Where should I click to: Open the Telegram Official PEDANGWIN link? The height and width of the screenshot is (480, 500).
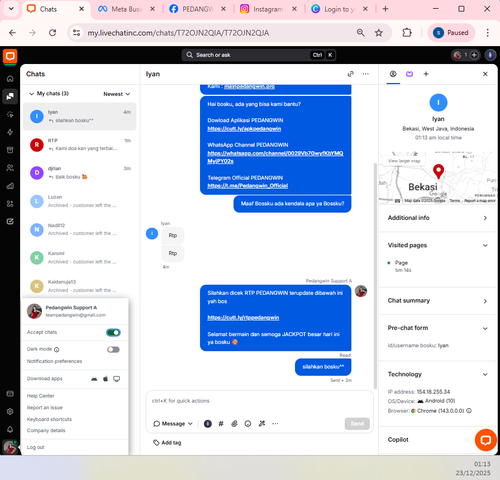click(248, 186)
